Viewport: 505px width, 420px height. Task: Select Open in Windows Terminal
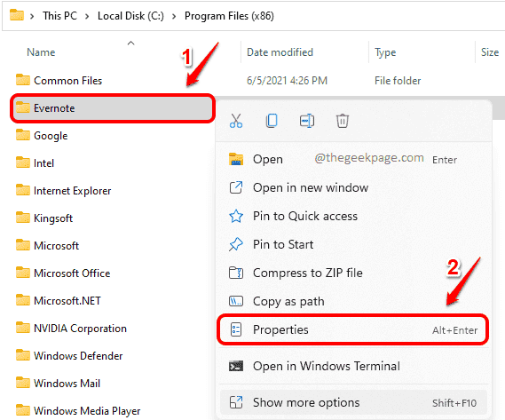click(x=353, y=366)
